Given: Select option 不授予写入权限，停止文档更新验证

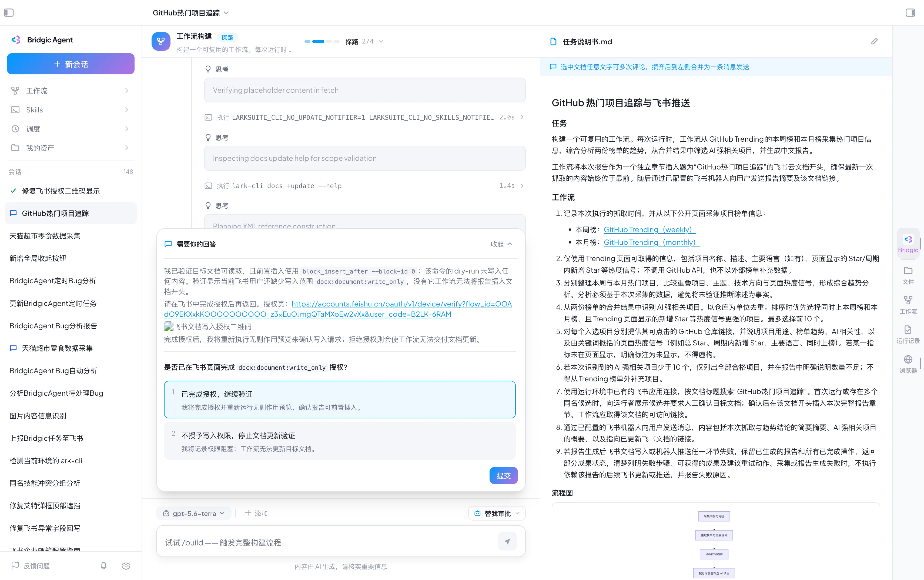Looking at the screenshot, I should [x=340, y=441].
